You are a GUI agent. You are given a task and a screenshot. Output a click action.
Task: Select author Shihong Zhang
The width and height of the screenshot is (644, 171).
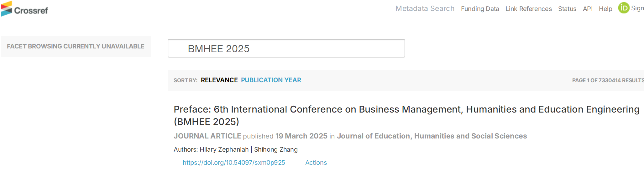[x=276, y=150]
